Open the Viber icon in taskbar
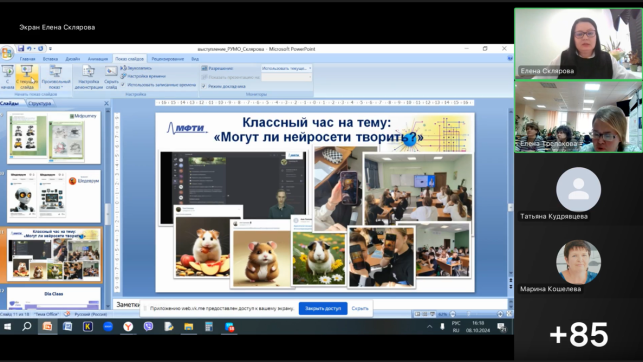 (148, 326)
